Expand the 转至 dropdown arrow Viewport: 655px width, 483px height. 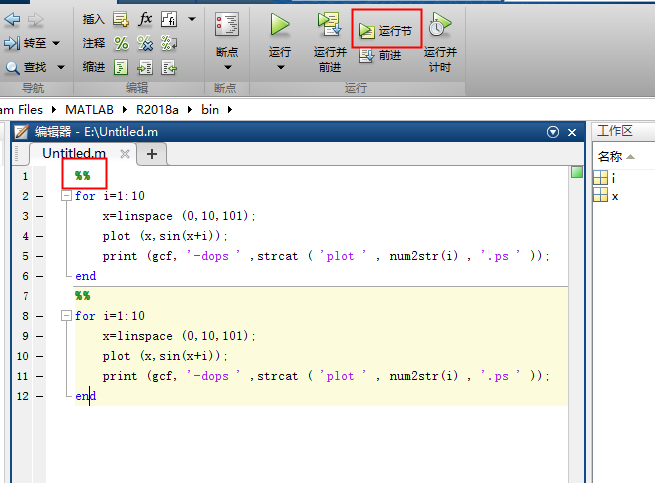tap(56, 43)
